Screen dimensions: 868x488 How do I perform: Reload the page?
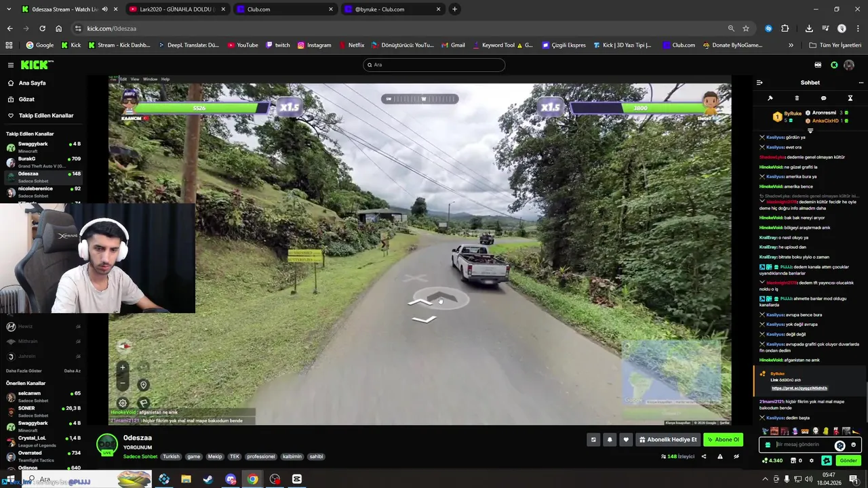(42, 28)
